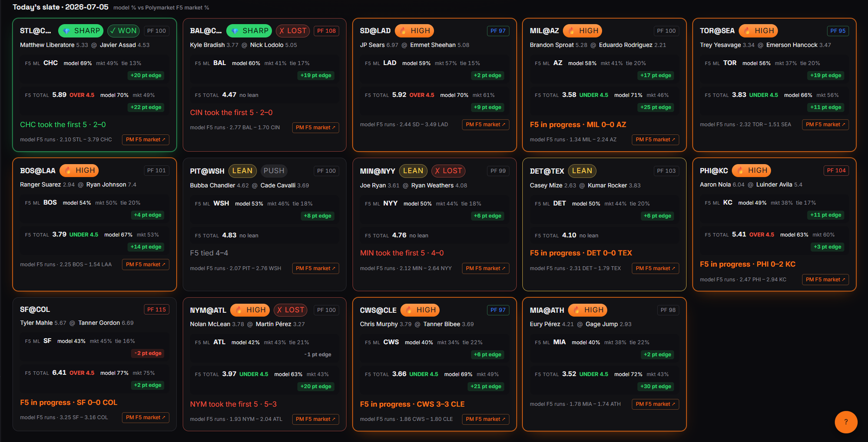Click the PF 115 badge on SF@COL card
Screen dimensions: 868x442
click(x=156, y=310)
